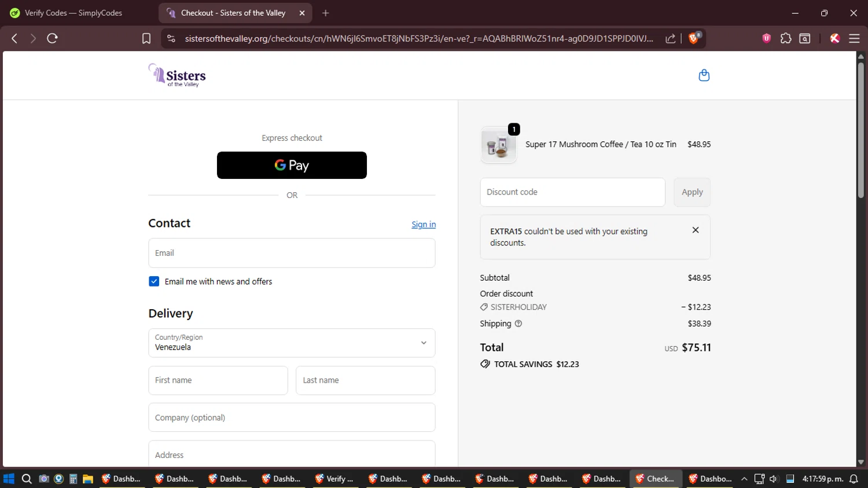Click the Shipping cost $38.39
This screenshot has width=868, height=488.
[x=699, y=324]
